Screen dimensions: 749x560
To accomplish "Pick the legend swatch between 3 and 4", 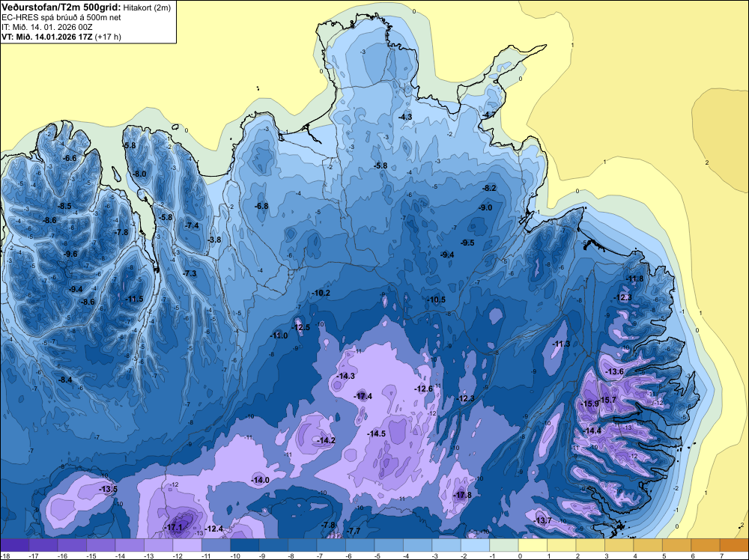I will tap(619, 545).
